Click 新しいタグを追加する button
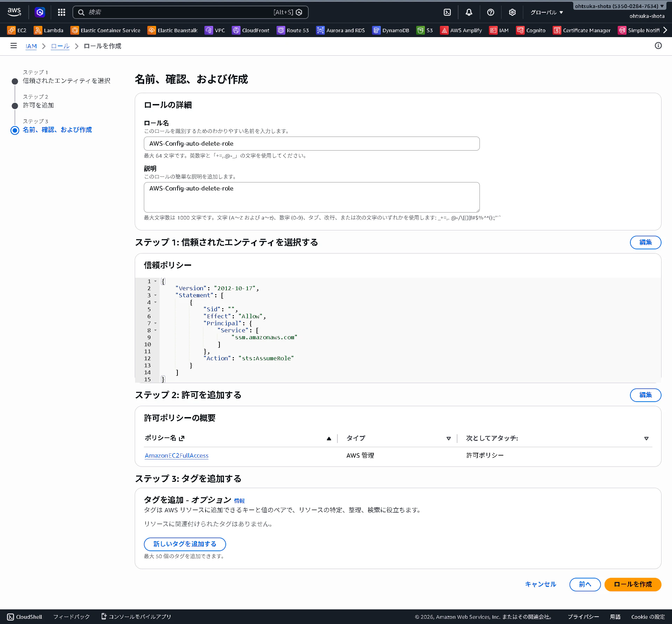Image resolution: width=672 pixels, height=624 pixels. click(185, 544)
